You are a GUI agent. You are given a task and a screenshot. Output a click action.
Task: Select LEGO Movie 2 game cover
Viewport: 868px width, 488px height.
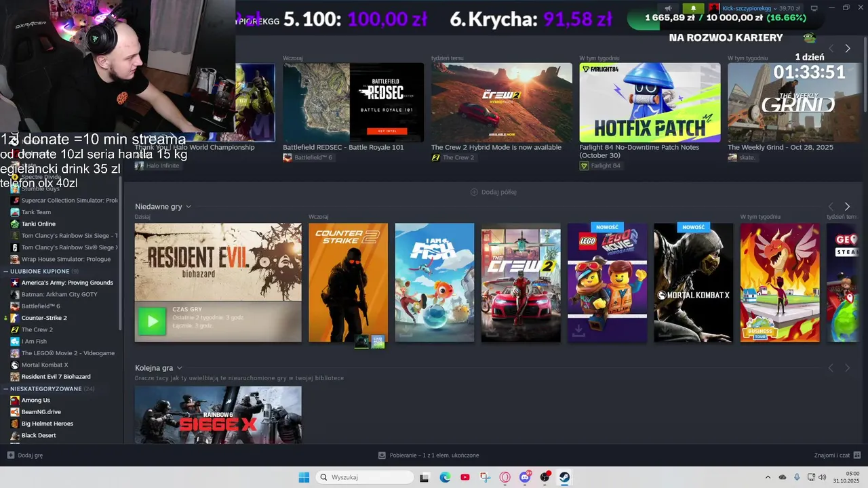(x=607, y=283)
